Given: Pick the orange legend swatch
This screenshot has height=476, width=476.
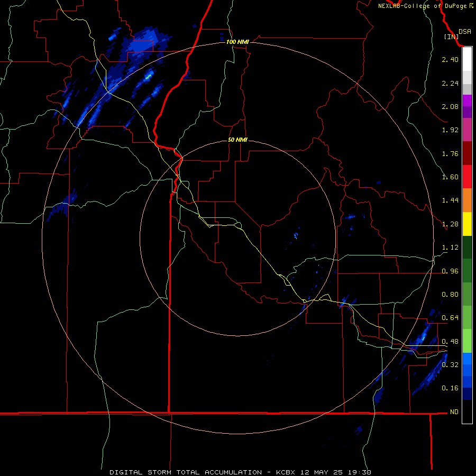Looking at the screenshot, I should [x=467, y=200].
